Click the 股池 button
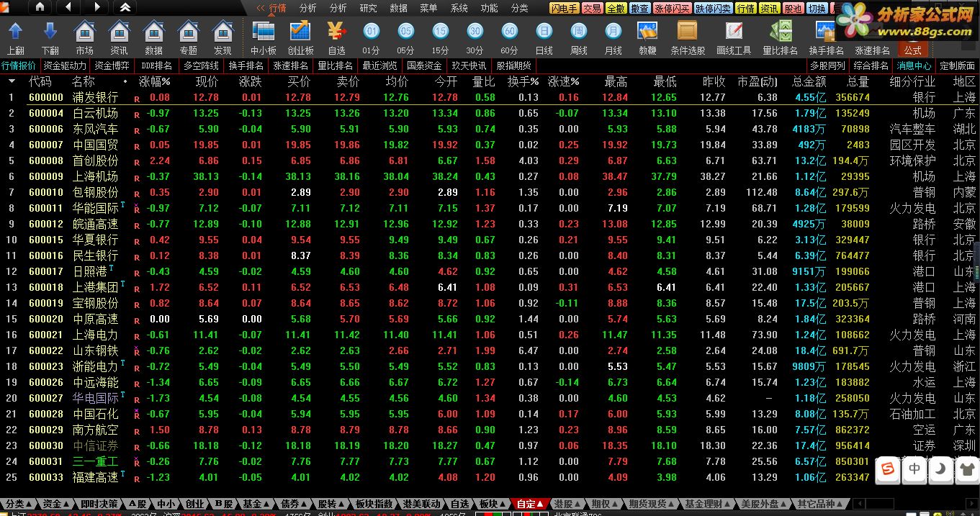Viewport: 980px width, 516px height. tap(793, 9)
